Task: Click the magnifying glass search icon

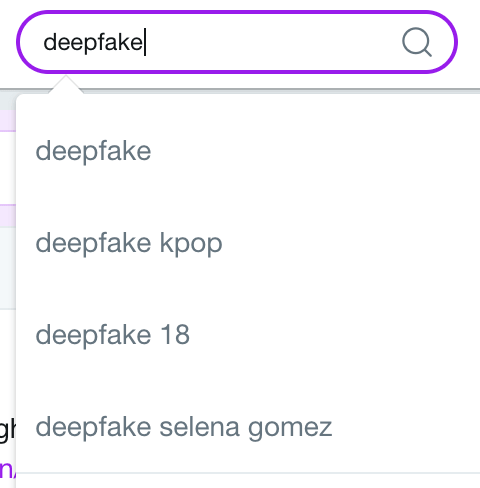Action: click(417, 42)
